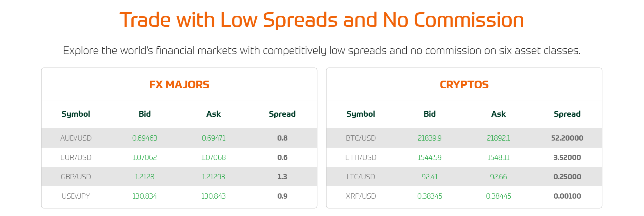644x216 pixels.
Task: Click the Trade with Low Spreads headline
Action: (x=322, y=20)
